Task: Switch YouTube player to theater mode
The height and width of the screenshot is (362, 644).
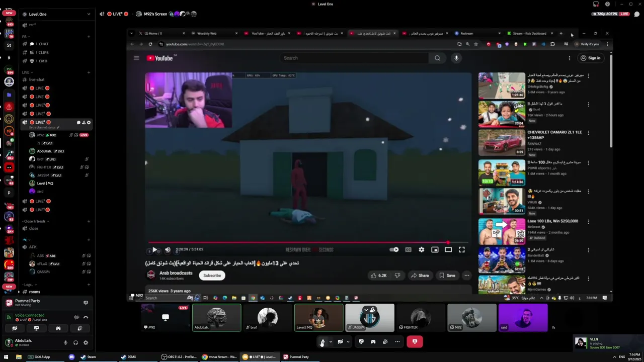Action: click(x=448, y=249)
